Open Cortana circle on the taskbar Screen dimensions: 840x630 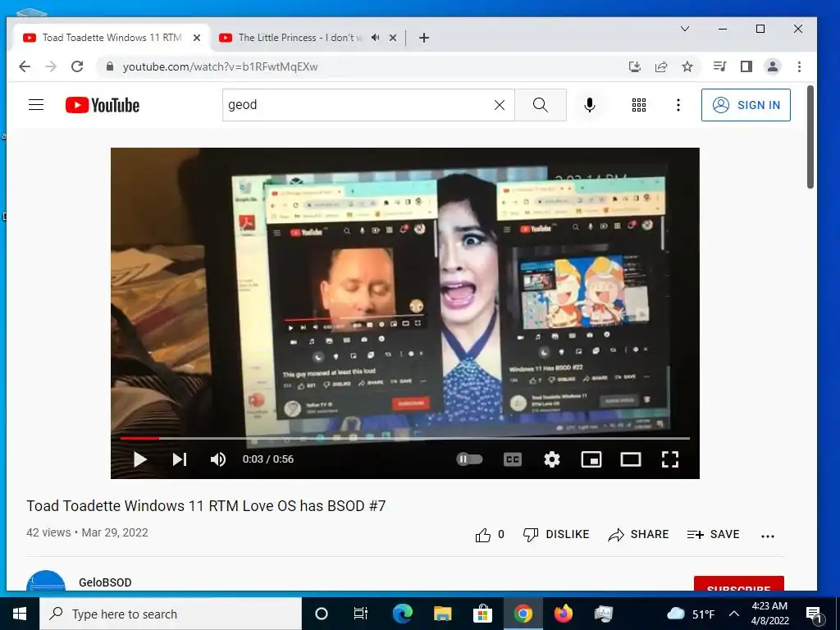[x=322, y=614]
